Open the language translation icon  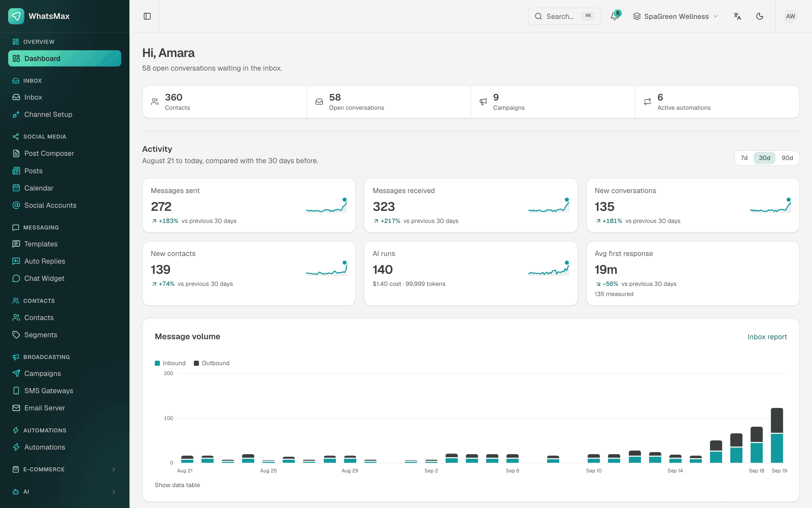pos(737,16)
